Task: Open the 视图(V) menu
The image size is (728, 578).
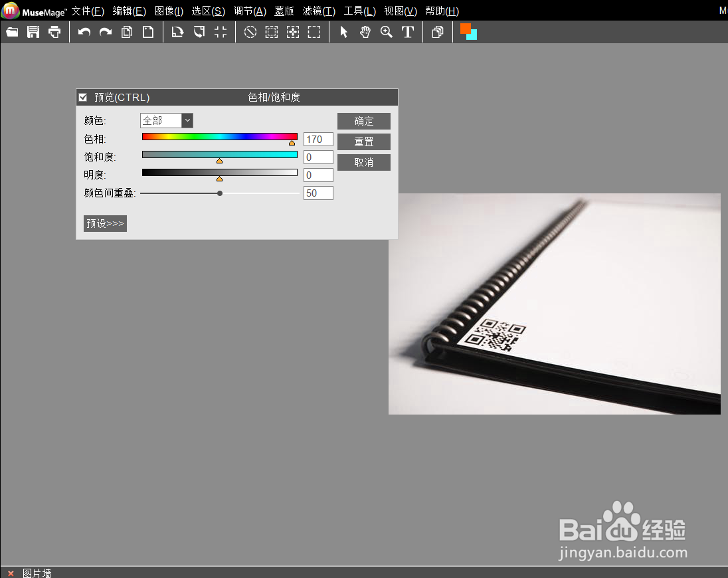Action: pyautogui.click(x=401, y=11)
